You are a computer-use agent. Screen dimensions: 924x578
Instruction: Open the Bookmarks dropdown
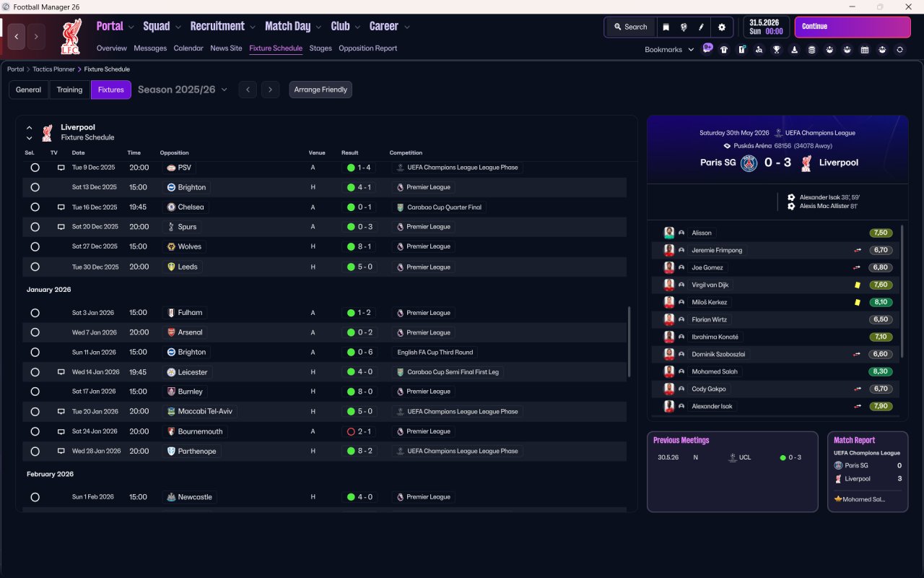coord(669,50)
